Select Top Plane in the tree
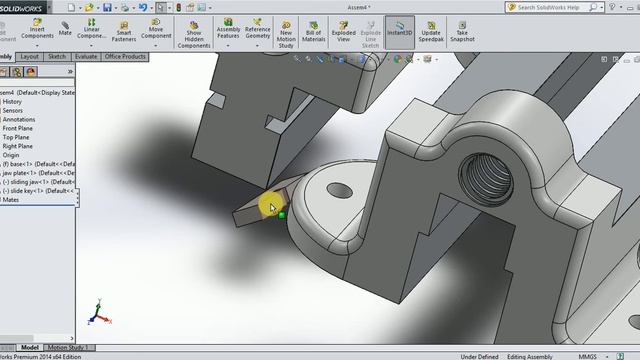The width and height of the screenshot is (640, 360). click(16, 138)
